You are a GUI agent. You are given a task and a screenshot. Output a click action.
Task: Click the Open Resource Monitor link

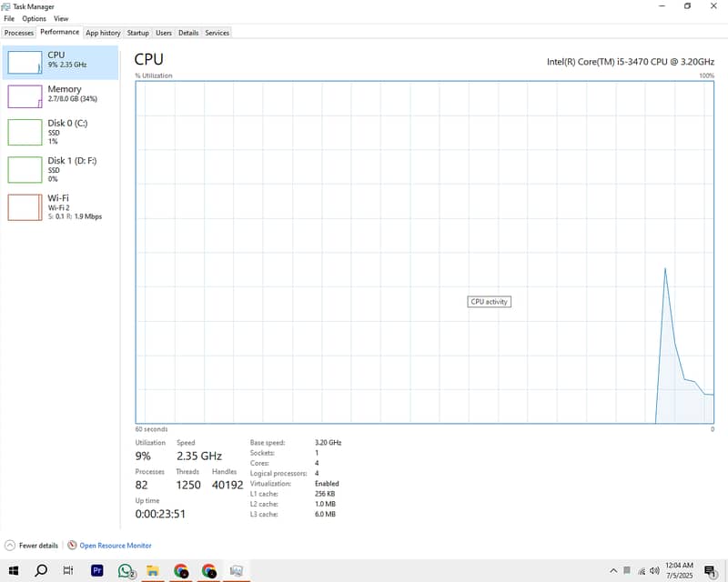point(116,546)
